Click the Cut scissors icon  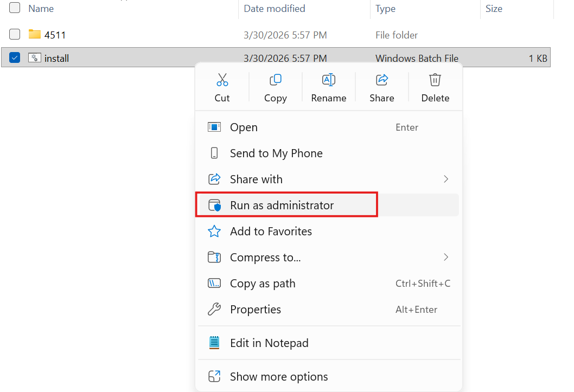(222, 80)
